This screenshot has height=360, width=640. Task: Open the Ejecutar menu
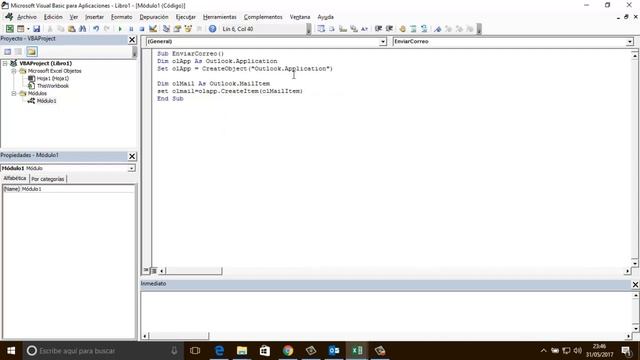[186, 17]
